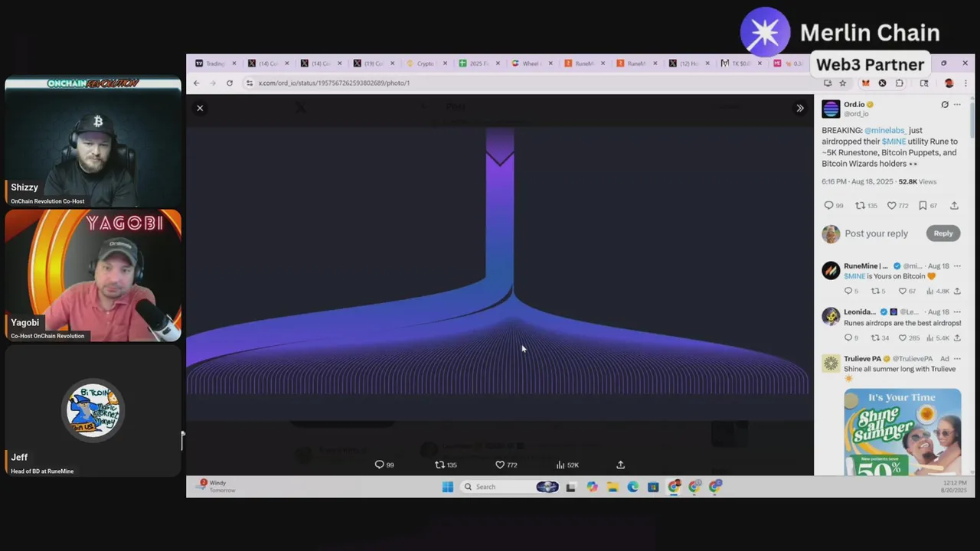Image resolution: width=980 pixels, height=551 pixels.
Task: Click the browser forward arrow
Action: (x=212, y=83)
